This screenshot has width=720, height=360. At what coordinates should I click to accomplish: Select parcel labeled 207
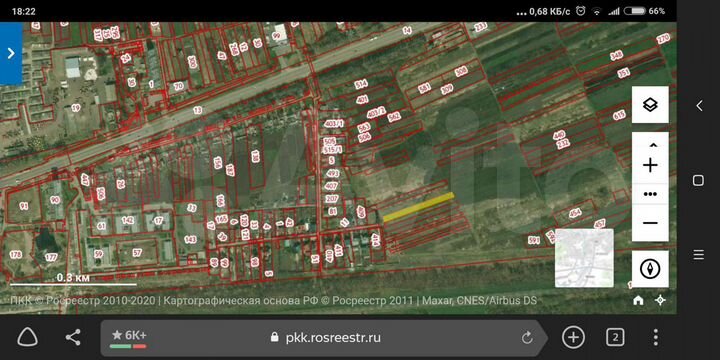[x=331, y=199]
